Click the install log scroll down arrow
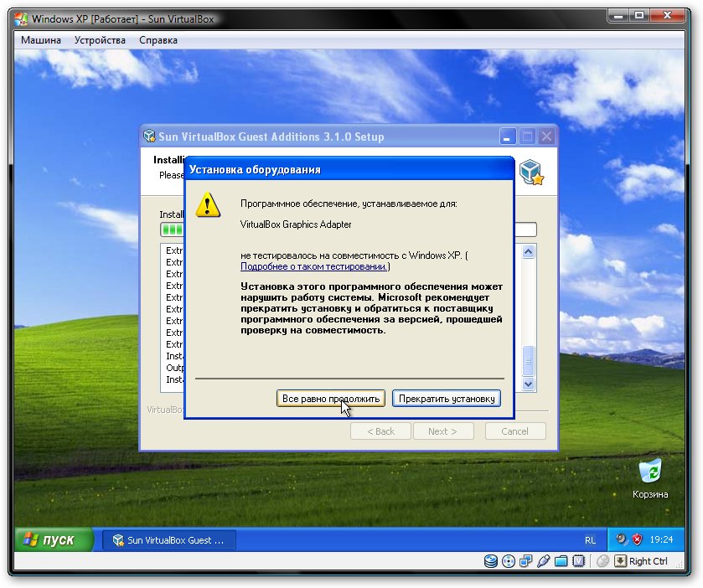Image resolution: width=703 pixels, height=588 pixels. [x=528, y=384]
